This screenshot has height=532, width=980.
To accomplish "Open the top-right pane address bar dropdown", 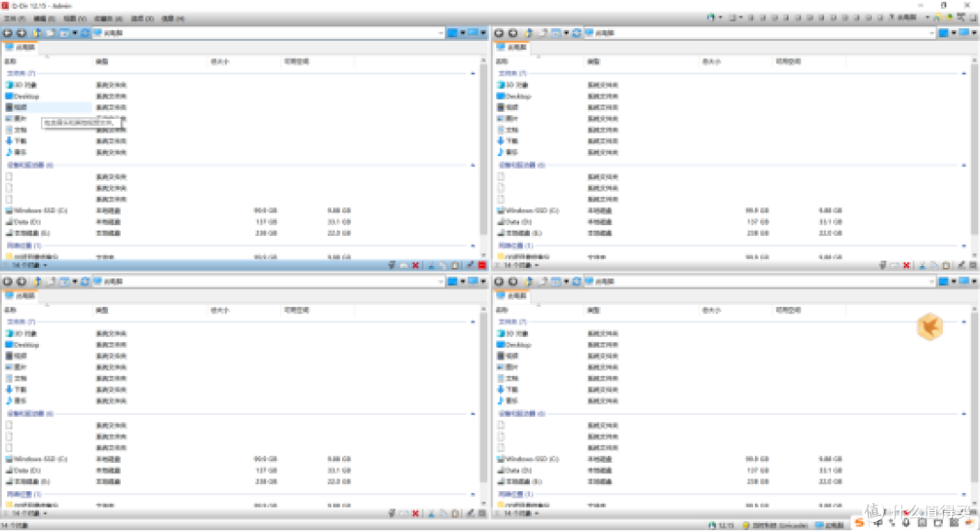I will 932,33.
